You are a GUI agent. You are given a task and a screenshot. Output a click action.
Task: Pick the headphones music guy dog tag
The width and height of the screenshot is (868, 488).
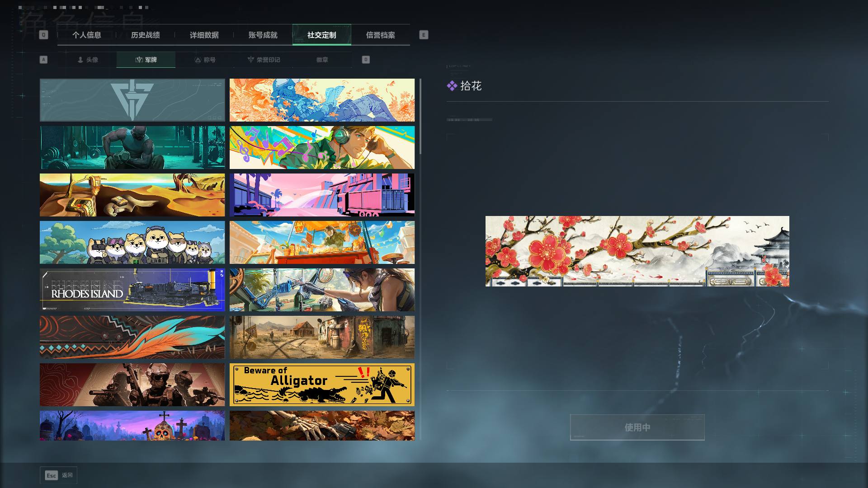tap(322, 148)
